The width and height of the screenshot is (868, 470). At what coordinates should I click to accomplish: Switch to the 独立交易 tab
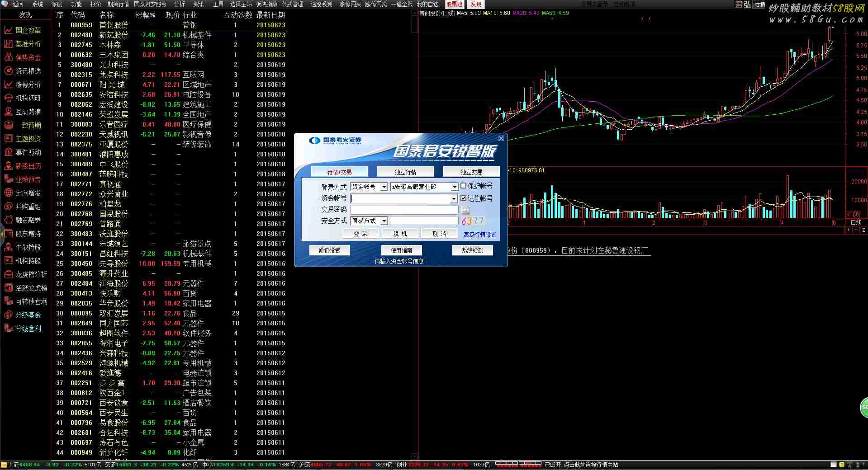471,172
